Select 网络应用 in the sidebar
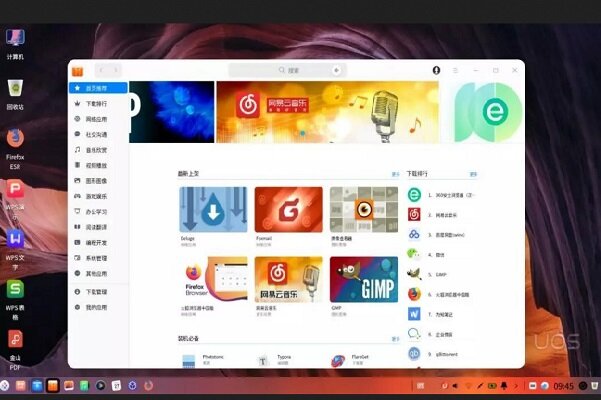The width and height of the screenshot is (601, 400). pos(96,119)
